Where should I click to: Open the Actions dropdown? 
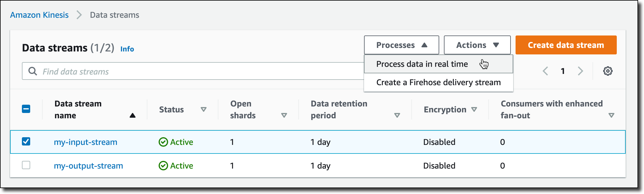477,45
